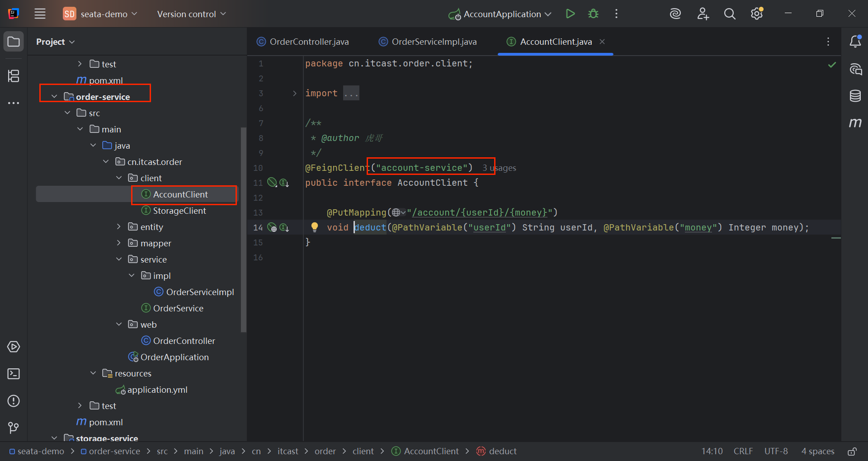Viewport: 868px width, 461px height.
Task: Open the main hamburger menu
Action: tap(40, 14)
